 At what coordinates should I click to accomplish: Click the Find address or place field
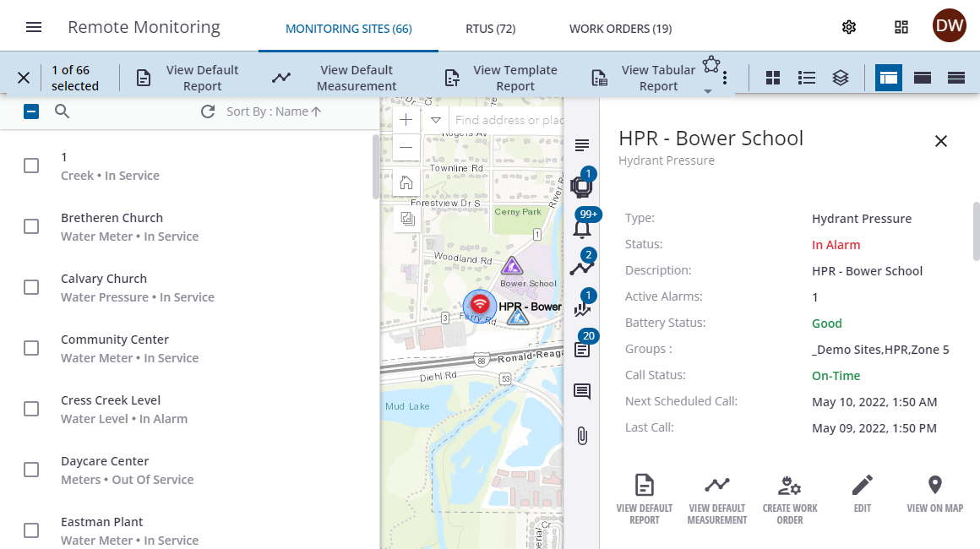tap(507, 120)
